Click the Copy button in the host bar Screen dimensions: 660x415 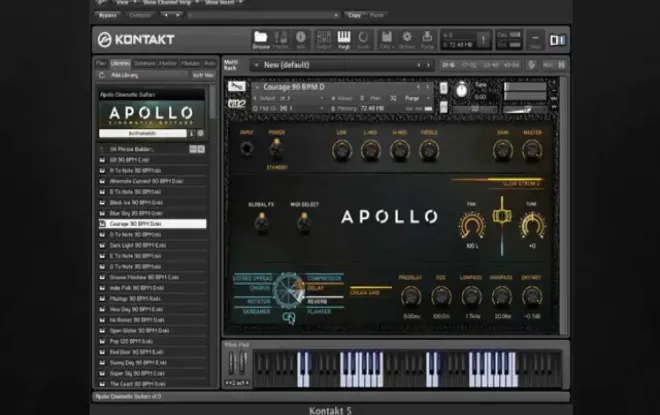(354, 15)
